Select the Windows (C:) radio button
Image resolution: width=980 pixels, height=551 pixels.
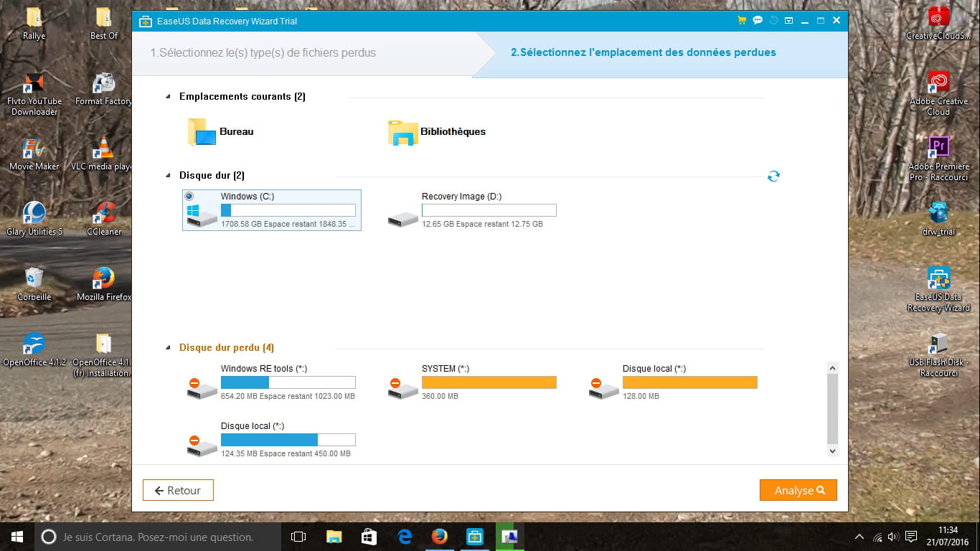click(189, 196)
